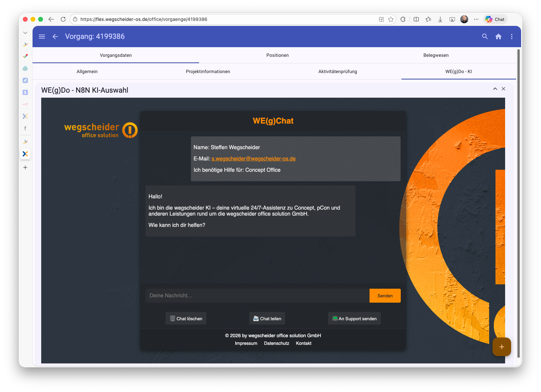Open the hamburger navigation menu

click(x=42, y=37)
